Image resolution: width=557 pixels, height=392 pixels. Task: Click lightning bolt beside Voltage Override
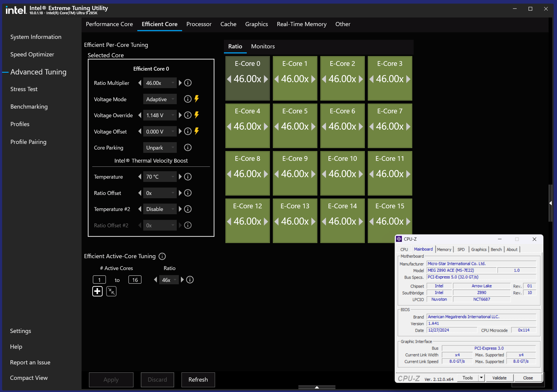(197, 115)
